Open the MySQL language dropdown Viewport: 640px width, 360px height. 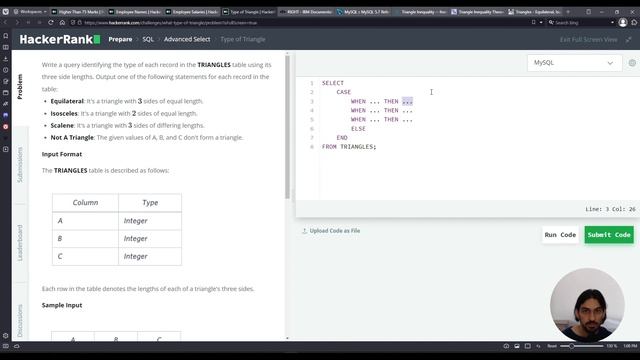pos(574,63)
